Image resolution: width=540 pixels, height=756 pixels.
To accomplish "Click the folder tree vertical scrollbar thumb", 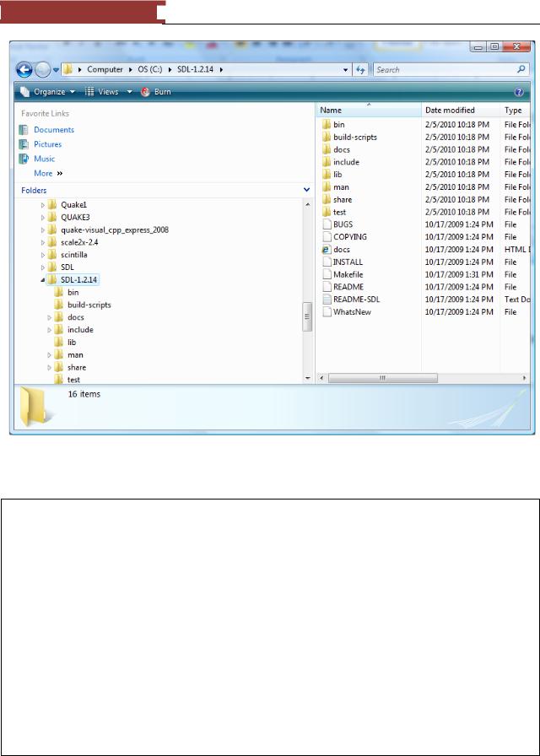I will click(x=307, y=316).
